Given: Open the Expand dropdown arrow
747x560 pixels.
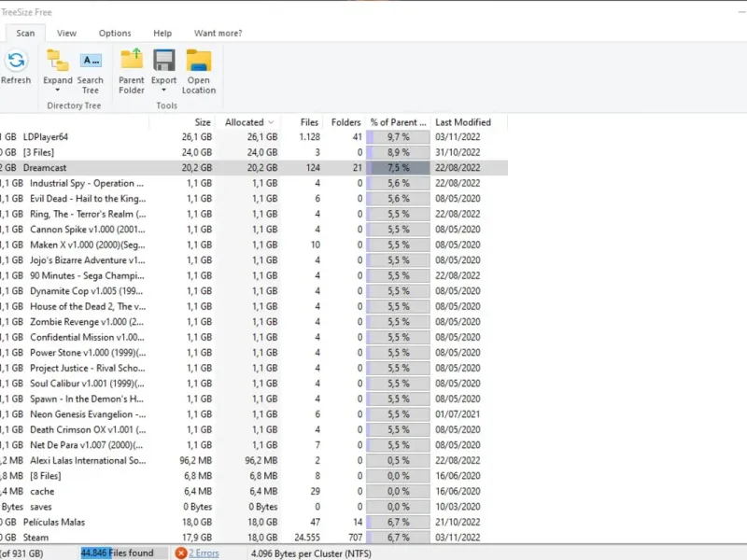Looking at the screenshot, I should coord(58,90).
